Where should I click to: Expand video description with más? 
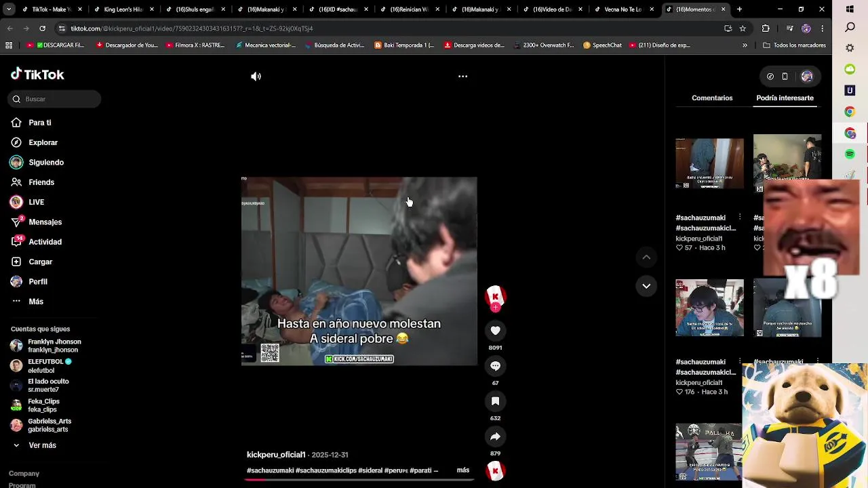[x=463, y=470]
